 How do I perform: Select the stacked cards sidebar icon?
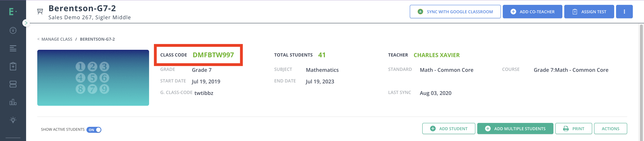tap(13, 84)
